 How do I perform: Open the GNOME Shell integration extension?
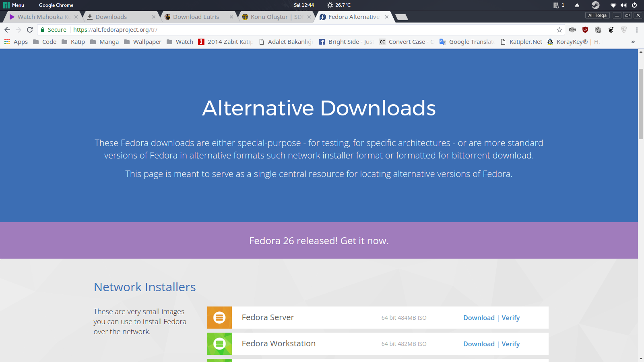[x=611, y=30]
